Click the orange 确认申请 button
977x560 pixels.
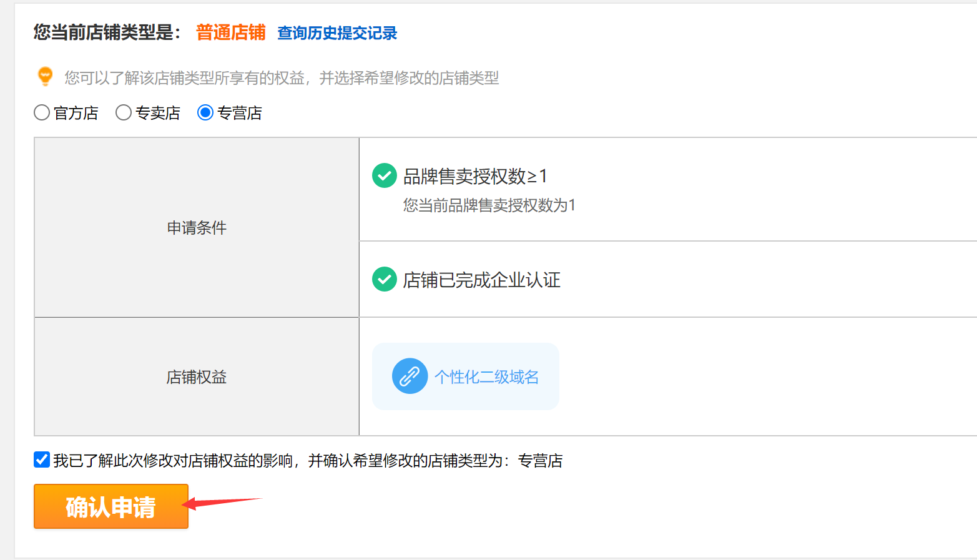coord(110,506)
